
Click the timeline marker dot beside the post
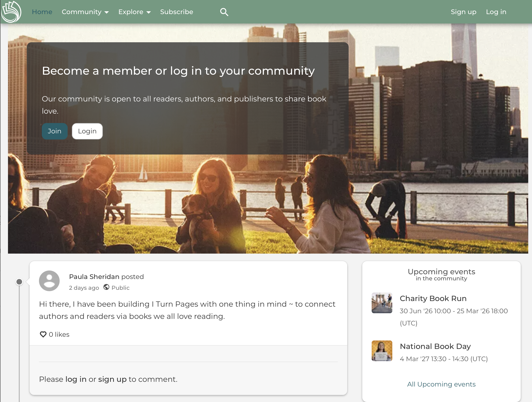[19, 282]
